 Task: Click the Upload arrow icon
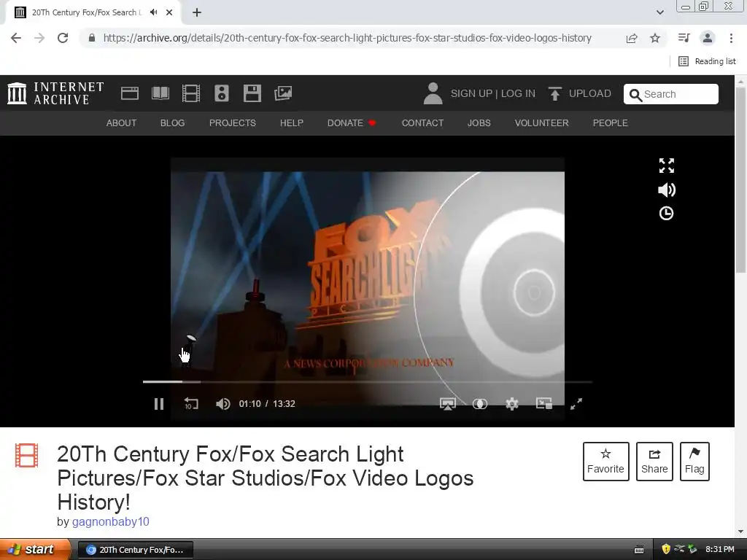tap(554, 93)
